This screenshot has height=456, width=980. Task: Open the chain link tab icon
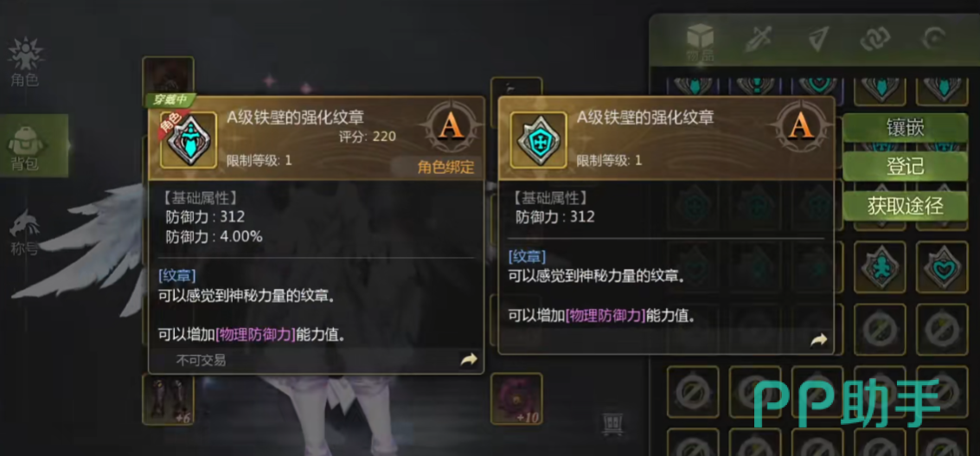click(875, 40)
